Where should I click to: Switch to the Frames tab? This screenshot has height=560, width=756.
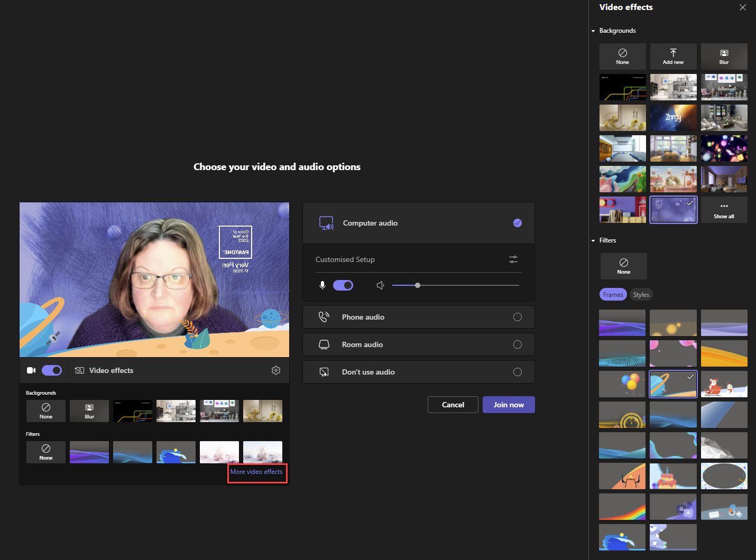click(x=613, y=294)
